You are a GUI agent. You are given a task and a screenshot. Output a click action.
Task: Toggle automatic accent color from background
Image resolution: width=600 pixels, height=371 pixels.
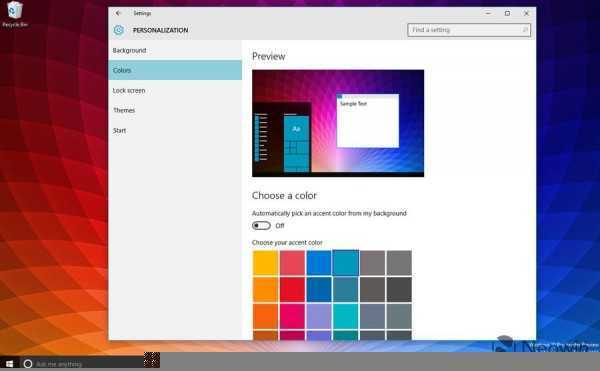coord(261,226)
